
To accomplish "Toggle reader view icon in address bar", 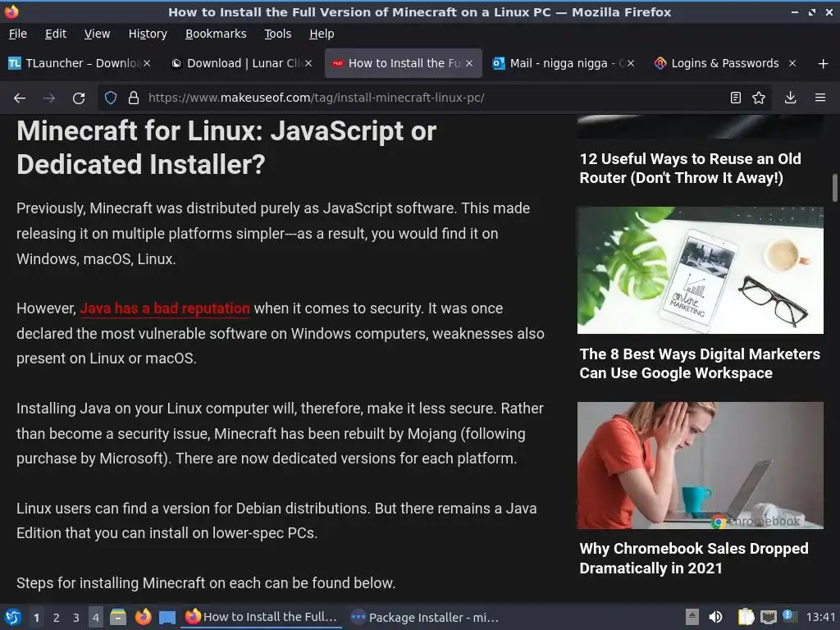I will [736, 98].
